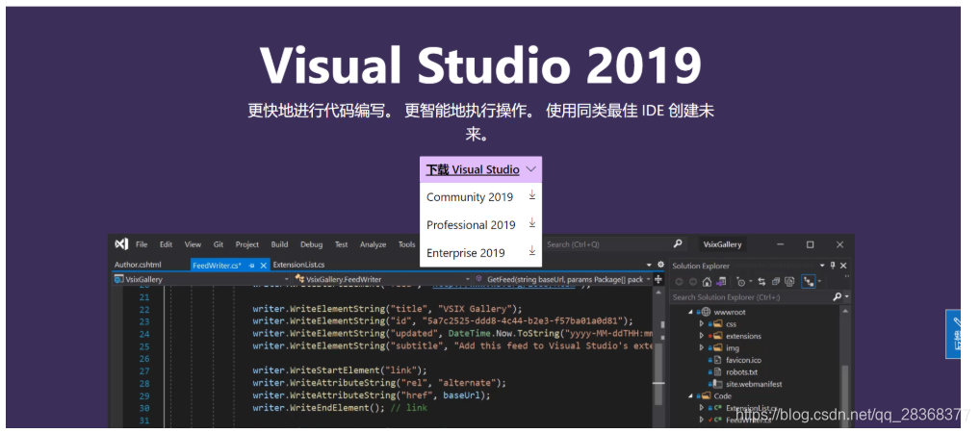Expand the css folder
Viewport: 980px width, 433px height.
pyautogui.click(x=701, y=323)
